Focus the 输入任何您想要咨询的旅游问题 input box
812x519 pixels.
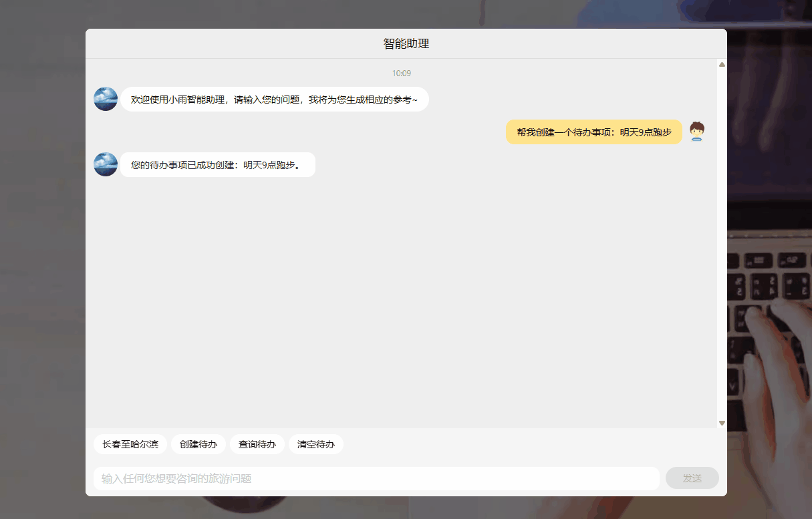click(x=376, y=478)
